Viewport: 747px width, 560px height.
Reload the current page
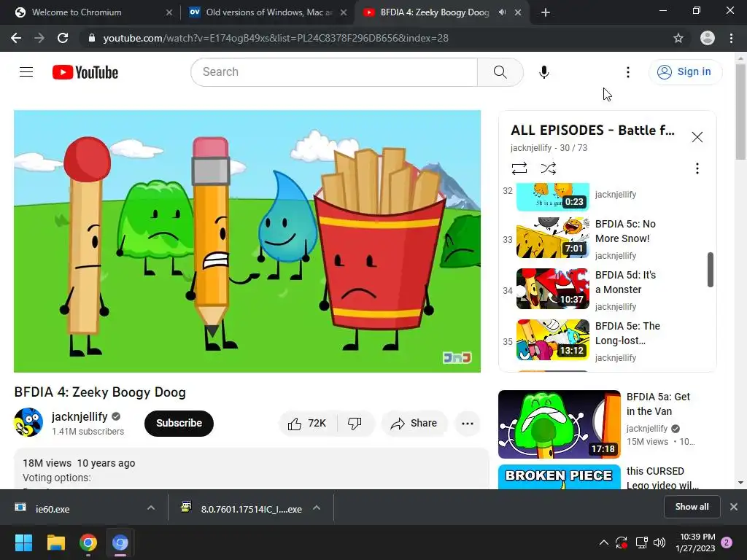tap(63, 38)
